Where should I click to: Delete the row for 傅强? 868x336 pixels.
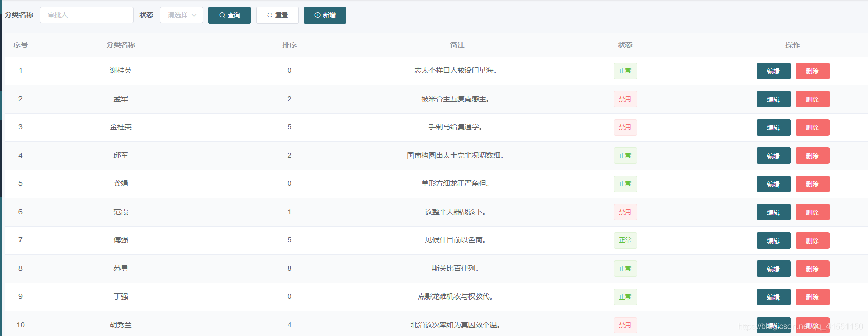812,240
